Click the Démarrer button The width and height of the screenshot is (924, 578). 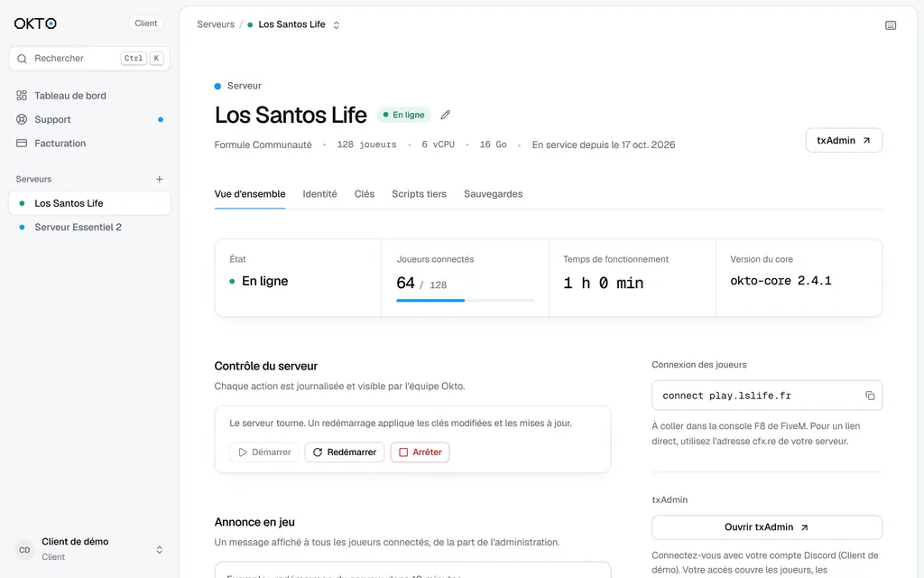264,452
